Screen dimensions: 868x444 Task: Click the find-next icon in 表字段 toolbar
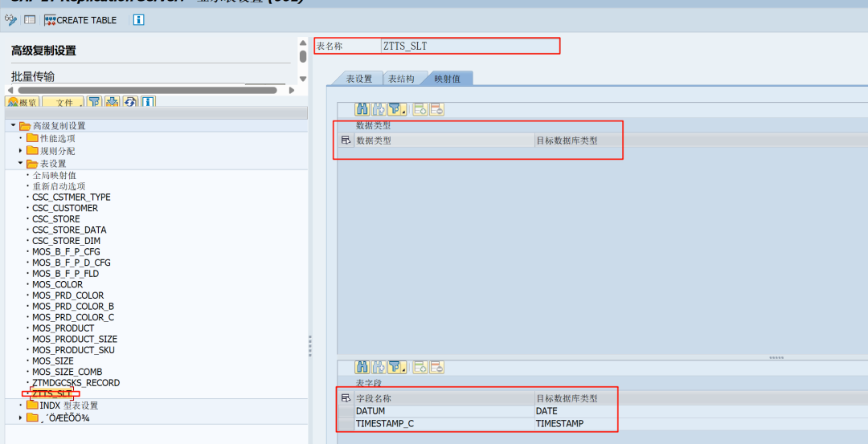pos(379,367)
